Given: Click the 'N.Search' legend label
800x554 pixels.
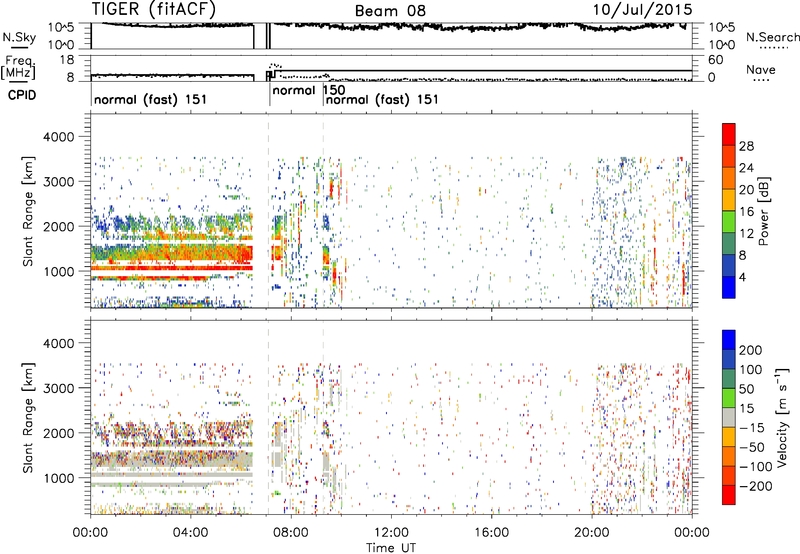Looking at the screenshot, I should tap(772, 37).
